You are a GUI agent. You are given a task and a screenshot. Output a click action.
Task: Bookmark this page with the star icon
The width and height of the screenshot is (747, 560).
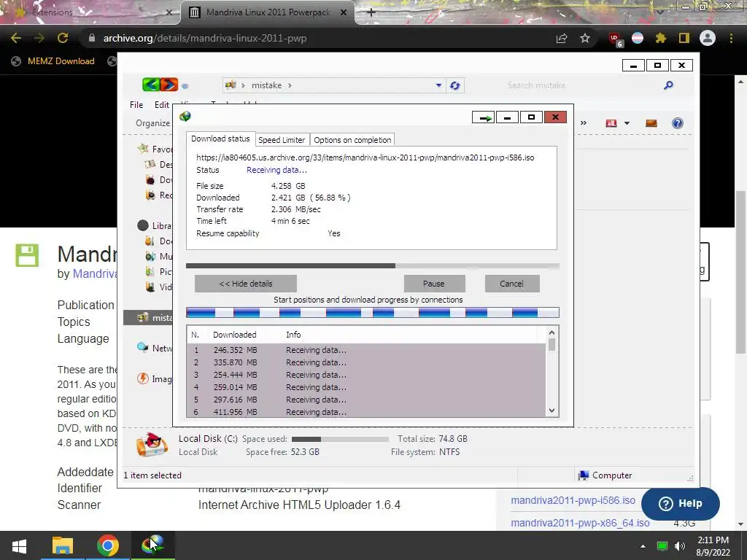point(585,38)
